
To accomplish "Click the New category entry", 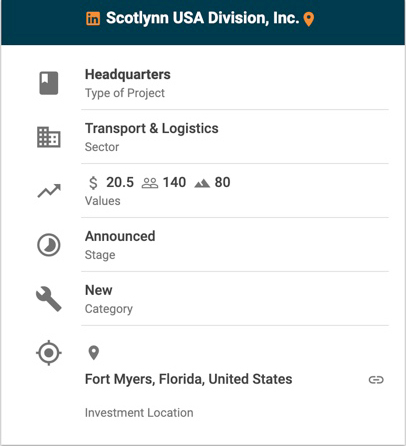I will 99,290.
